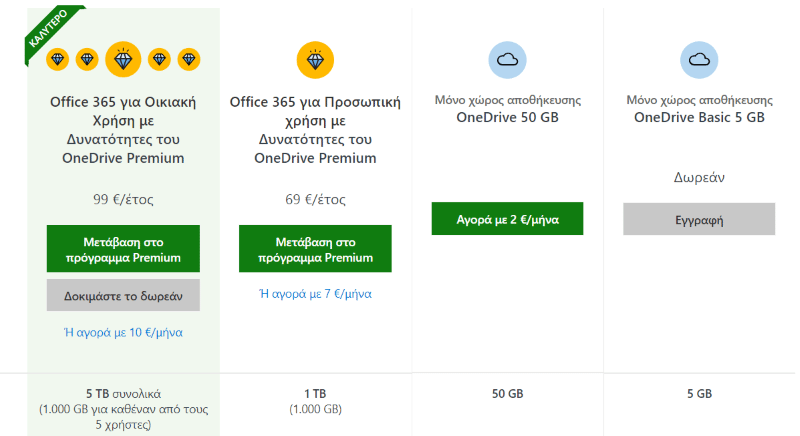Viewport: 800px width, 436px height.
Task: Click the Δοκιμάστε το δωρεάν button
Action: click(x=123, y=295)
